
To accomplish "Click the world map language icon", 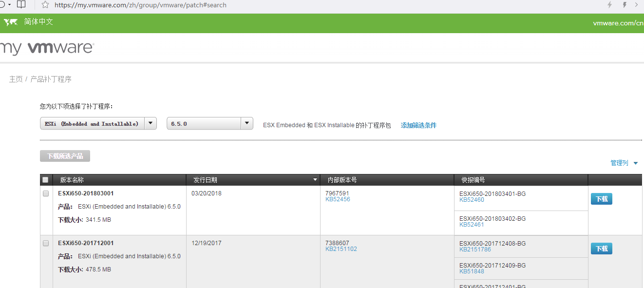I will click(x=11, y=22).
